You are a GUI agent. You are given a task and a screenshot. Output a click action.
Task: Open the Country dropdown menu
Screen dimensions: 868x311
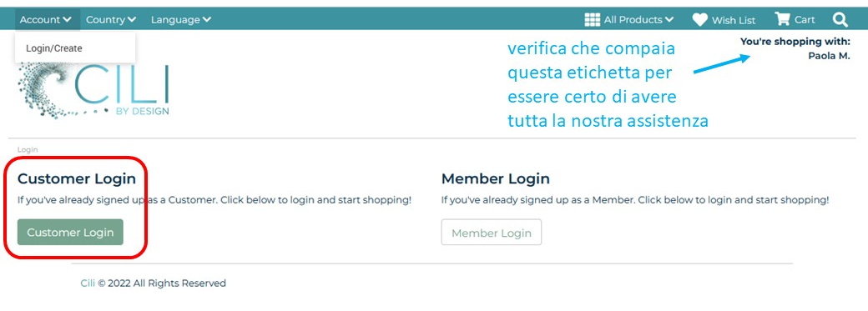point(111,19)
